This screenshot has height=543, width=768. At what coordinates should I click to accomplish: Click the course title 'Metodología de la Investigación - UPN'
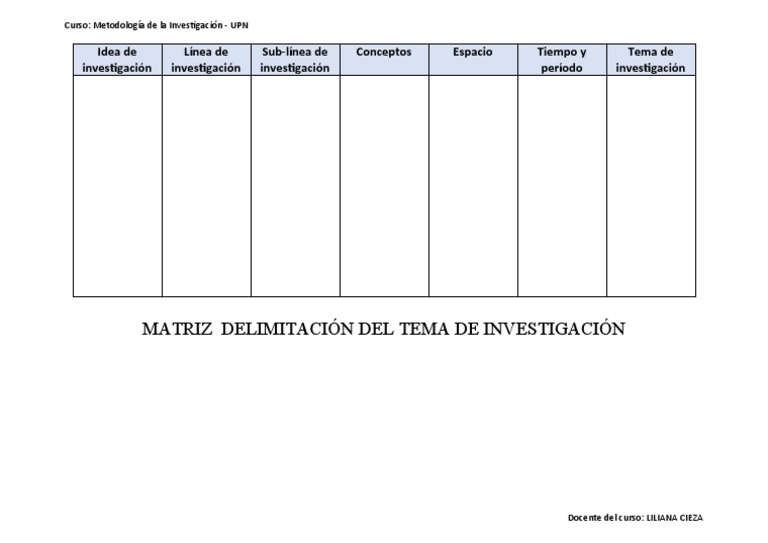pos(170,25)
